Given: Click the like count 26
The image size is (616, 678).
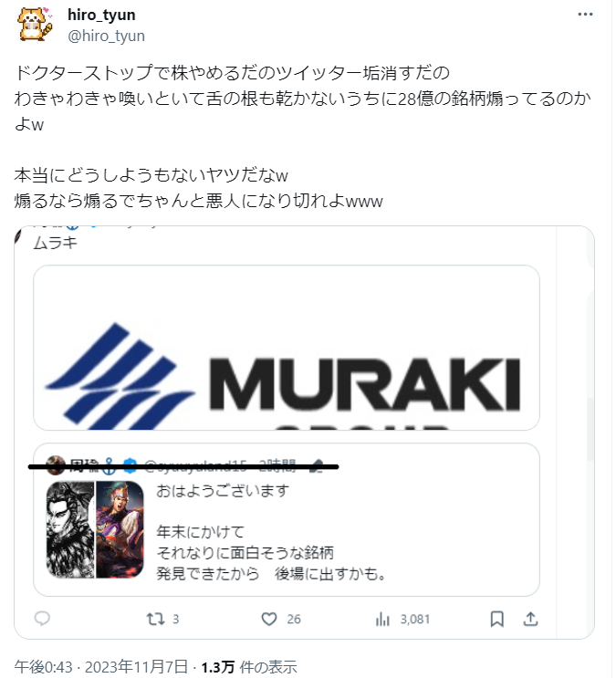Looking at the screenshot, I should coord(294,620).
